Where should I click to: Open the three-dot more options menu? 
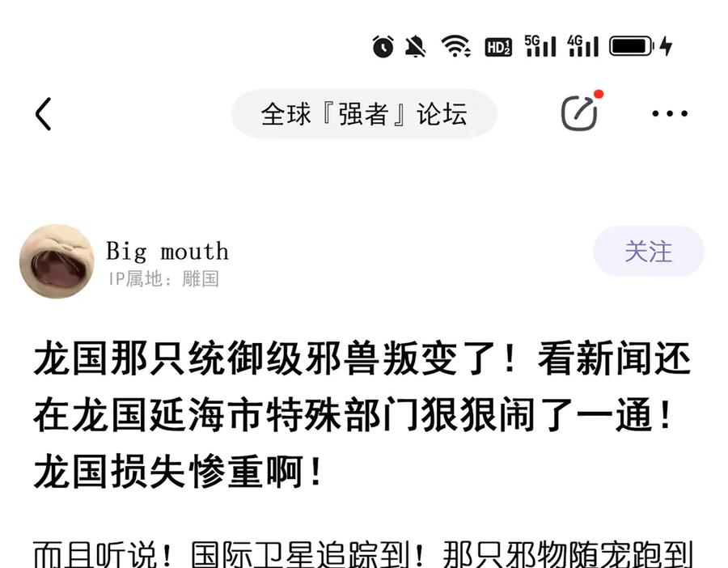[670, 113]
